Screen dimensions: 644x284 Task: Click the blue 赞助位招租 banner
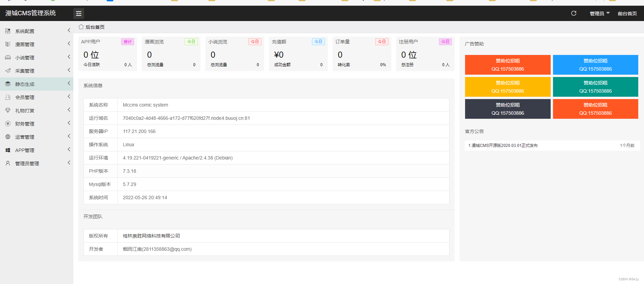[x=595, y=65]
